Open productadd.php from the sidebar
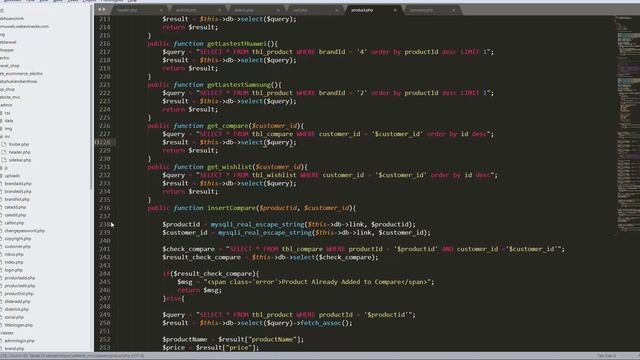The width and height of the screenshot is (640, 360). (x=20, y=278)
